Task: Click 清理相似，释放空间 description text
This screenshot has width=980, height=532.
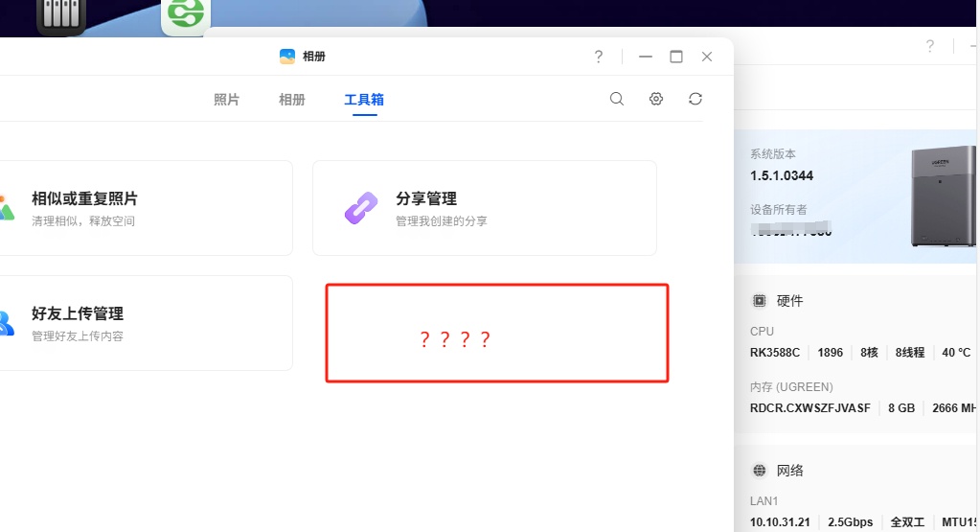Action: [83, 221]
